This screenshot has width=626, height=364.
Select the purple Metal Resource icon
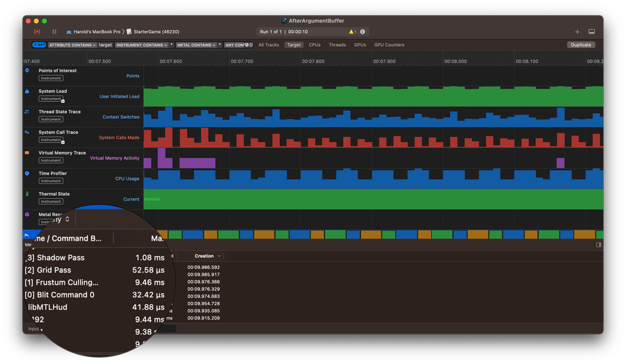click(27, 215)
